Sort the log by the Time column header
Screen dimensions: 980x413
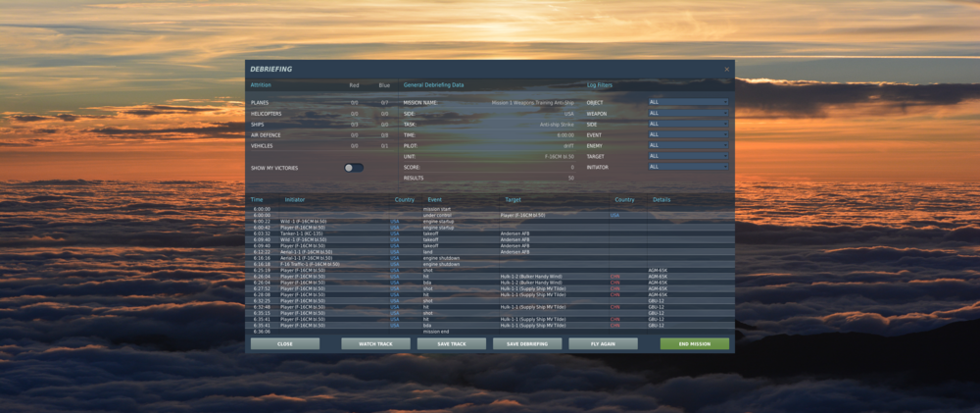tap(257, 199)
